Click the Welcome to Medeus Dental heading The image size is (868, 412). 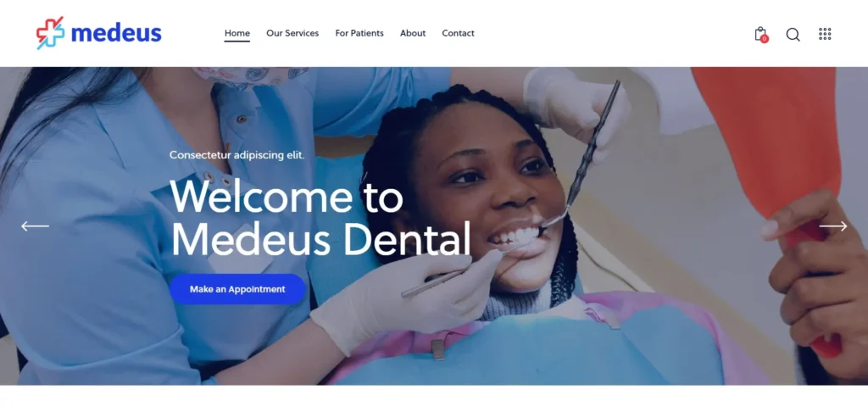click(x=320, y=217)
